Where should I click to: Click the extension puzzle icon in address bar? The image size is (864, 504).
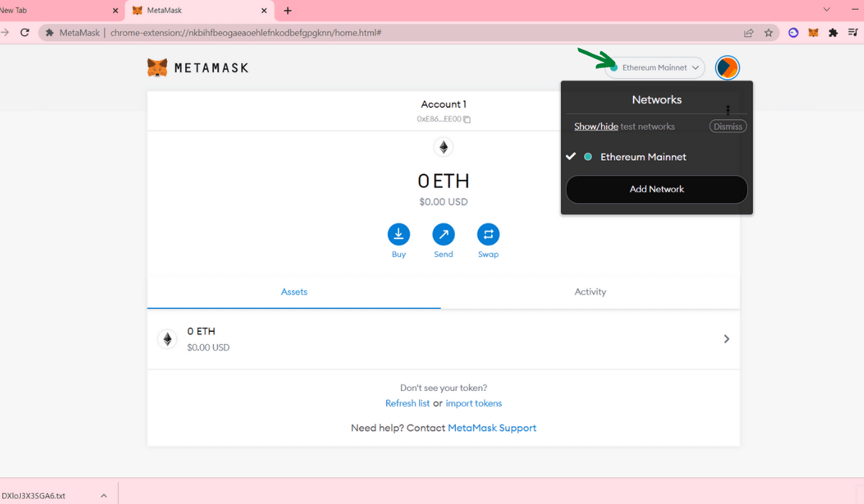tap(50, 32)
